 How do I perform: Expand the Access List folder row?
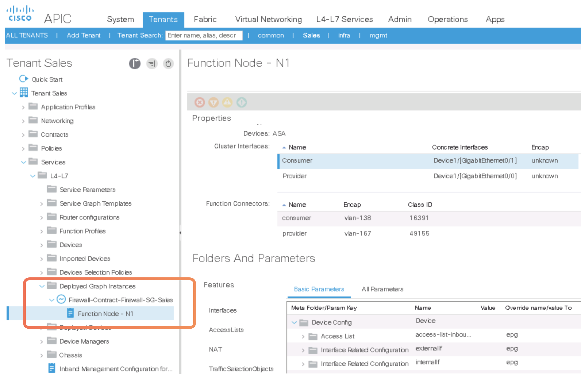pyautogui.click(x=303, y=336)
